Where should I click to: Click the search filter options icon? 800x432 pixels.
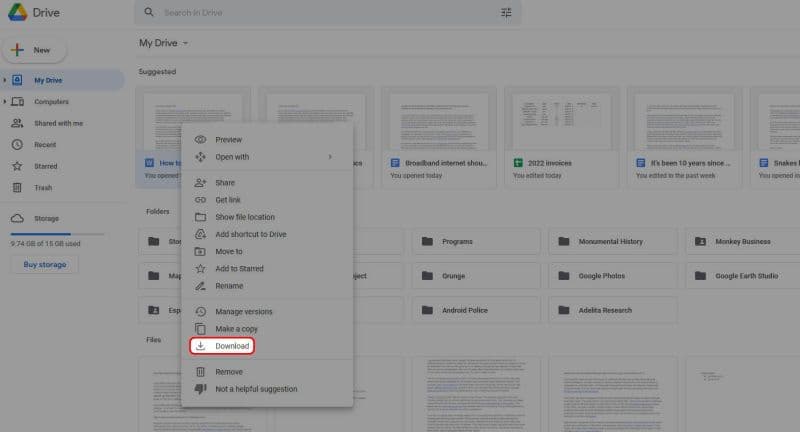[x=505, y=13]
